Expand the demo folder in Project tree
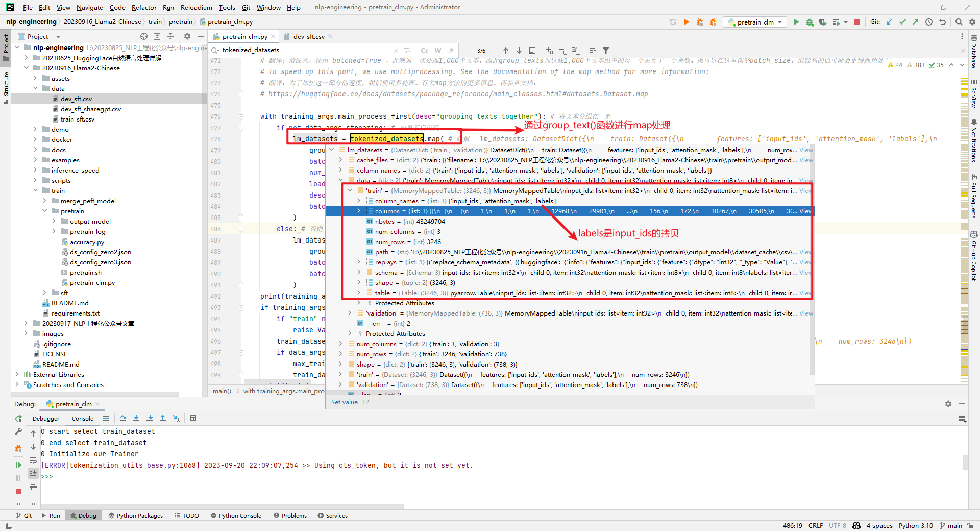 point(35,130)
